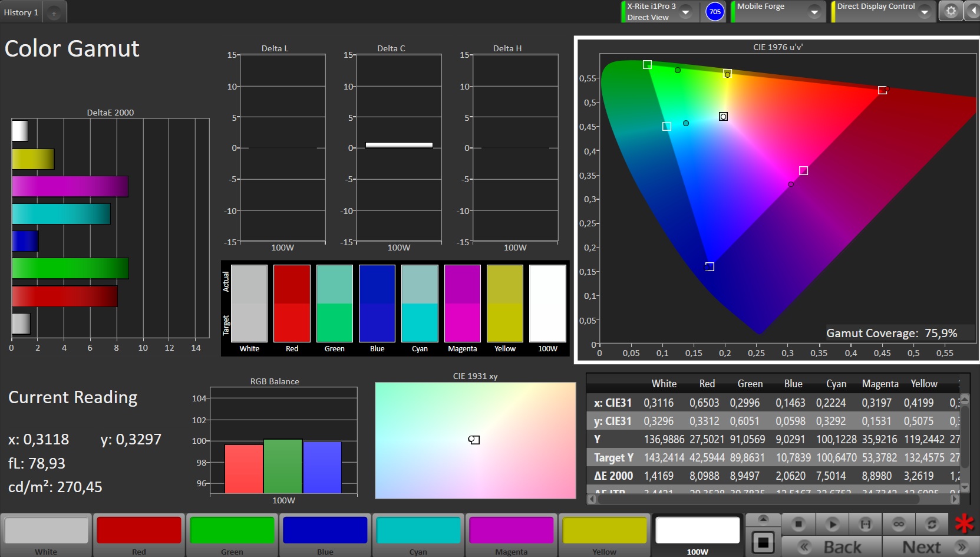Open settings with the gear icon

pyautogui.click(x=951, y=11)
